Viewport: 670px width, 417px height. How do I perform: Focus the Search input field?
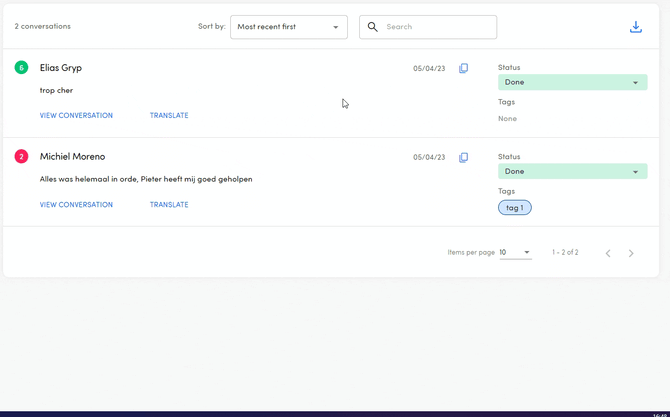pos(436,27)
